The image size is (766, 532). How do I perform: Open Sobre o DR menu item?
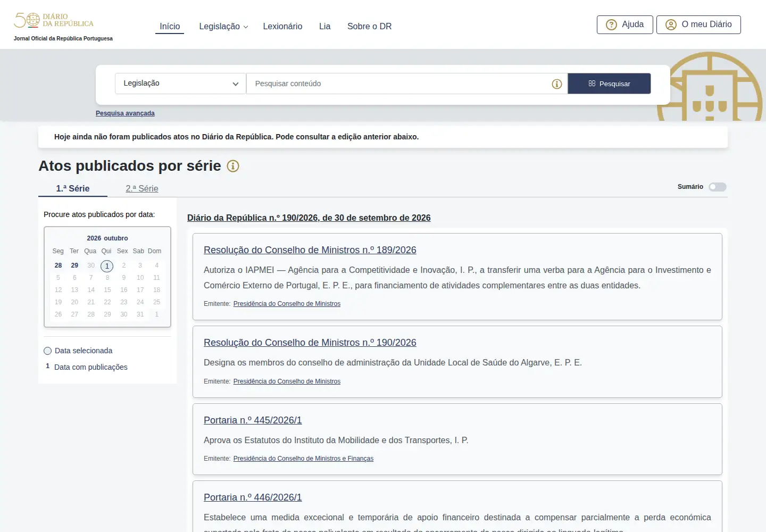(369, 26)
